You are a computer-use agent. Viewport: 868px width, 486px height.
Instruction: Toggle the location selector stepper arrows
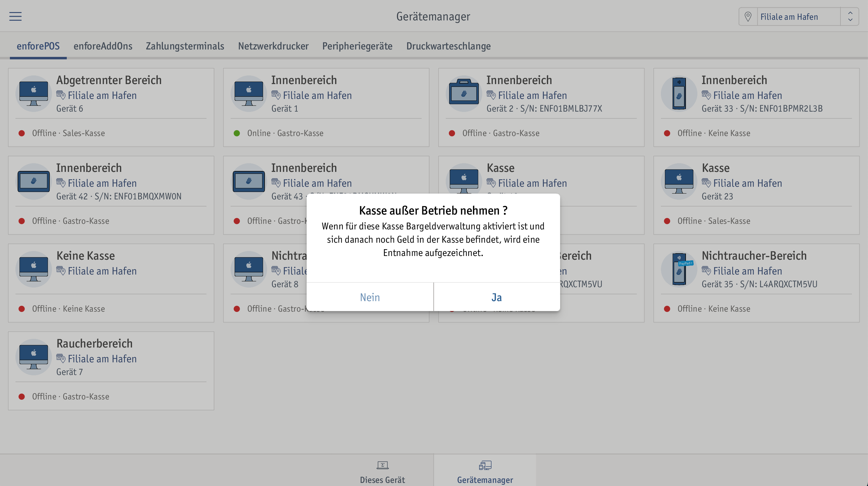coord(850,16)
